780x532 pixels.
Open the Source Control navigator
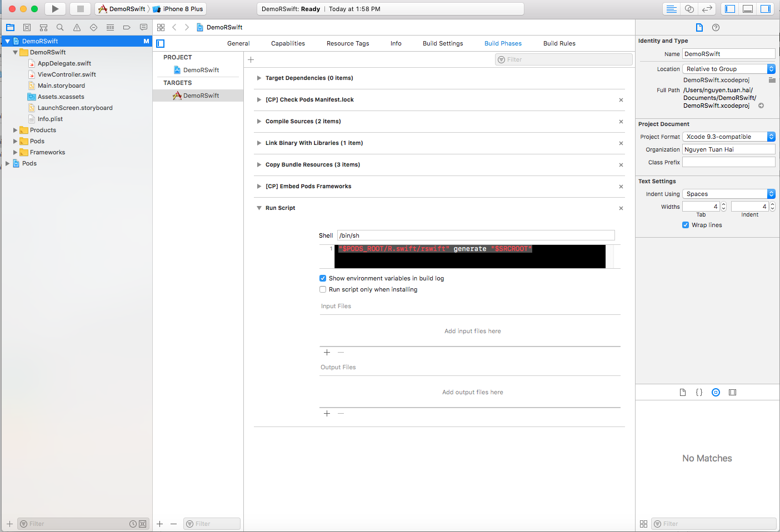click(27, 27)
